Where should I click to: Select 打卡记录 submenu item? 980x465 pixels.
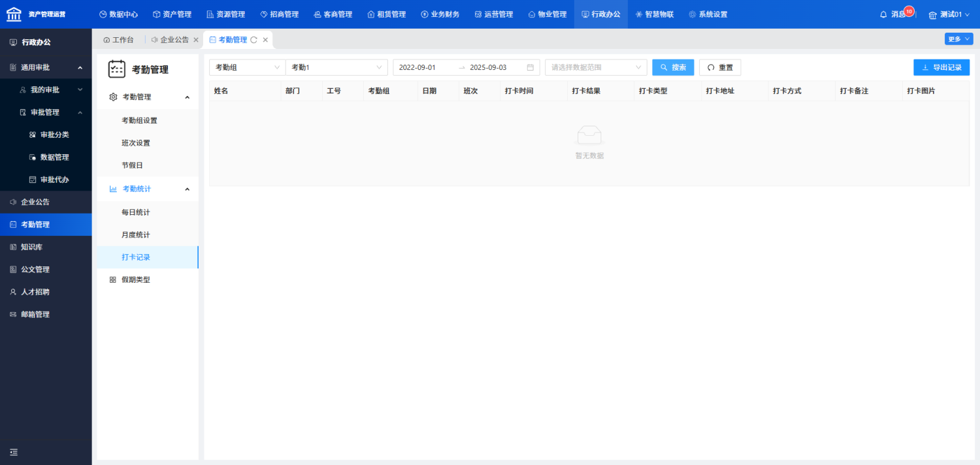(148, 257)
